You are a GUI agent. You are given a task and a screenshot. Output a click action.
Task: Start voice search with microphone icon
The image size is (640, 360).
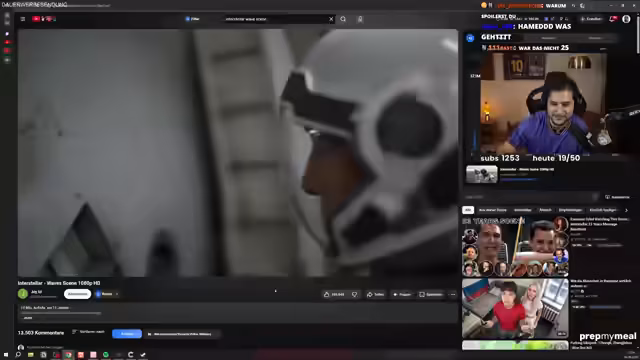coord(360,19)
